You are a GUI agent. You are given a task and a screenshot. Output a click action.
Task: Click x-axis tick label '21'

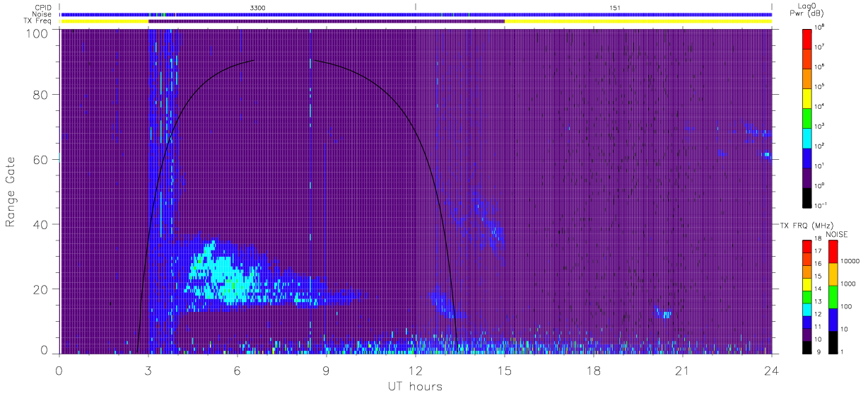pyautogui.click(x=683, y=370)
